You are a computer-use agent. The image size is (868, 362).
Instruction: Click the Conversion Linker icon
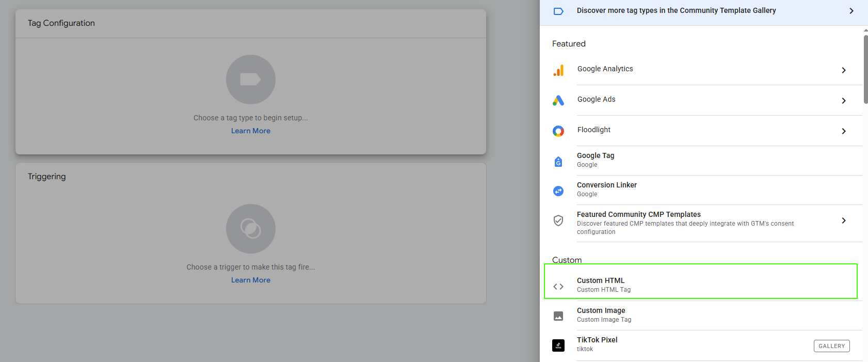coord(558,191)
